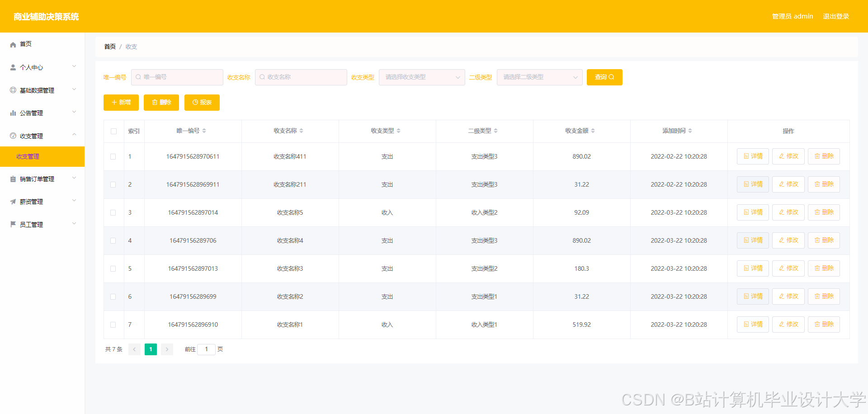Sort by 收支金额 column arrows

click(593, 131)
